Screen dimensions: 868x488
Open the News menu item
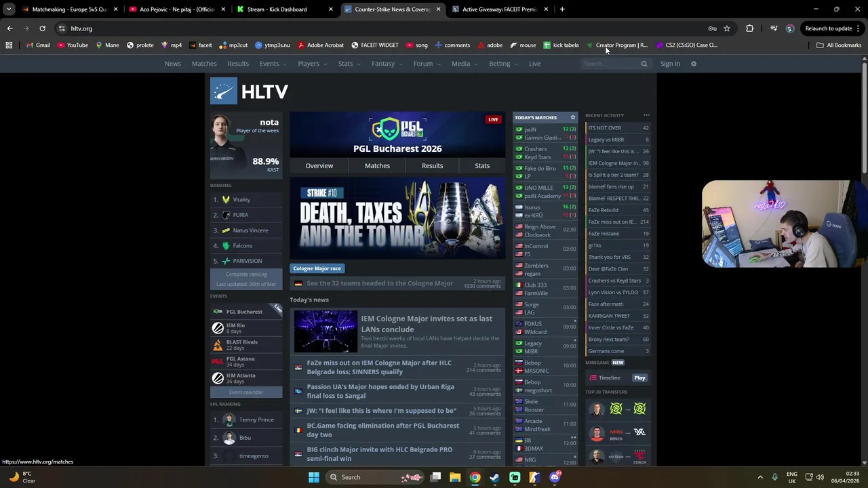[x=172, y=64]
